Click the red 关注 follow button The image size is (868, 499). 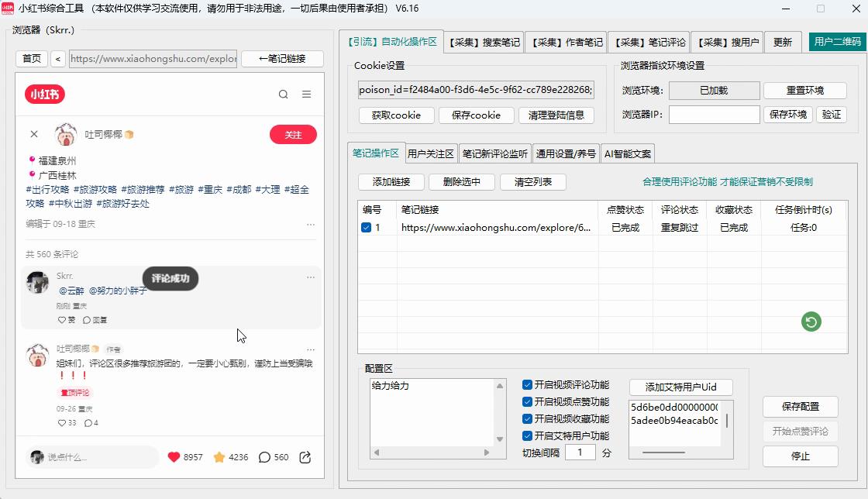click(292, 134)
